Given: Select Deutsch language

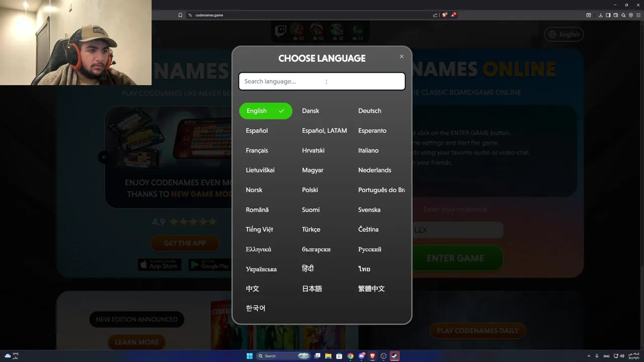Looking at the screenshot, I should click(370, 111).
